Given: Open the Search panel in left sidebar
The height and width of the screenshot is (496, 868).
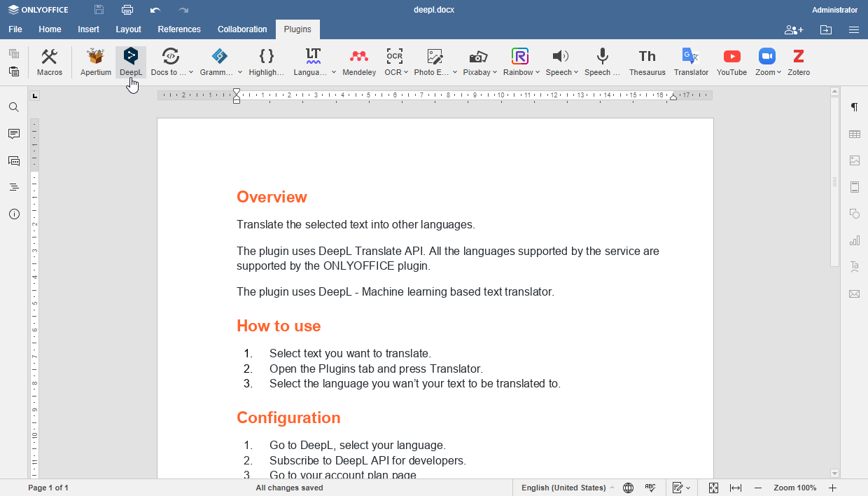Looking at the screenshot, I should tap(14, 107).
